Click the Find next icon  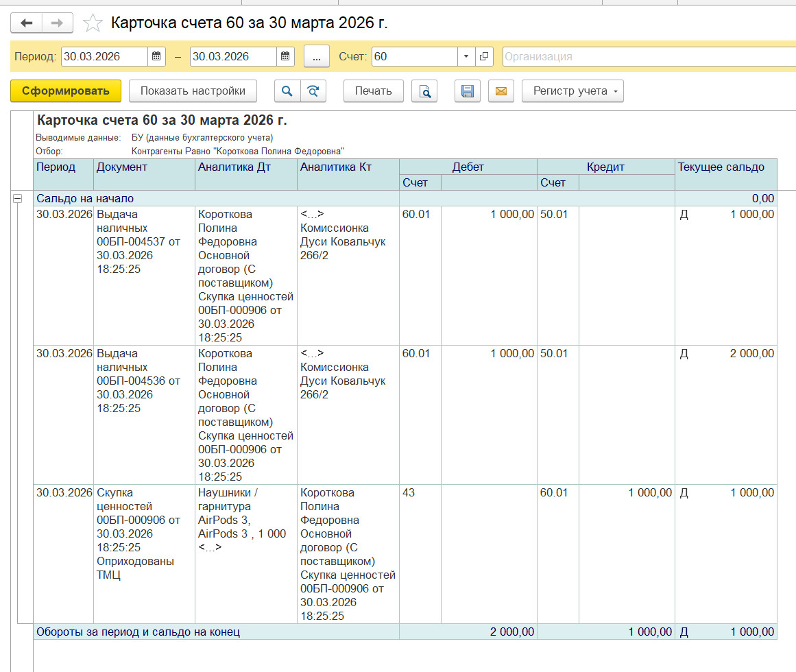(313, 91)
